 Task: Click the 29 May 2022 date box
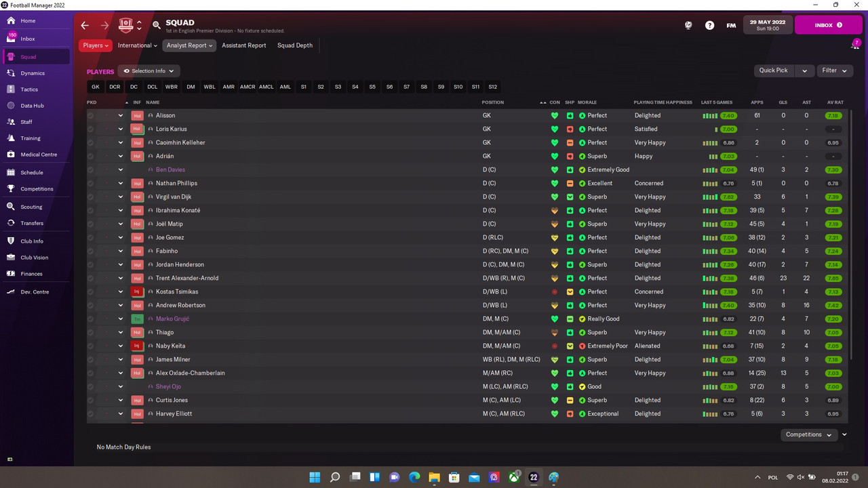[x=767, y=25]
